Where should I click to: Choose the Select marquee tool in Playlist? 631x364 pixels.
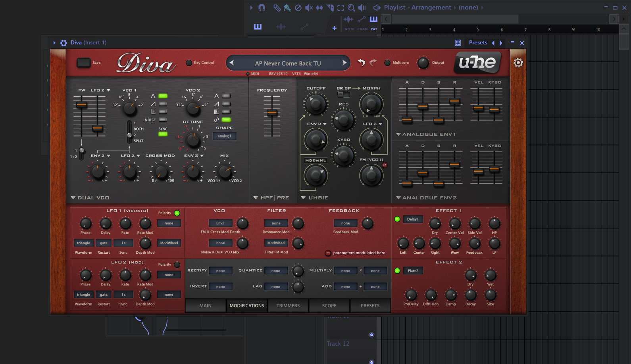(x=341, y=8)
